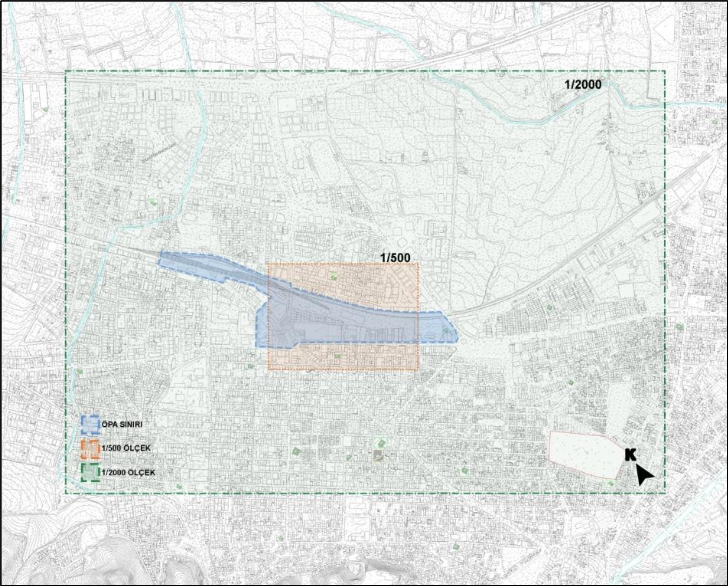Click the bold K north letter
The image size is (728, 586).
click(x=630, y=455)
